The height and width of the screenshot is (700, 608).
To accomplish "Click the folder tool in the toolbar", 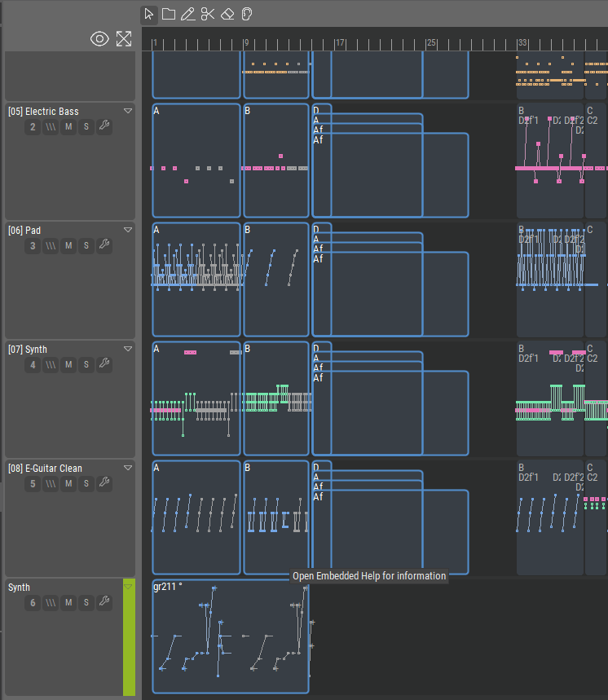I will [169, 14].
